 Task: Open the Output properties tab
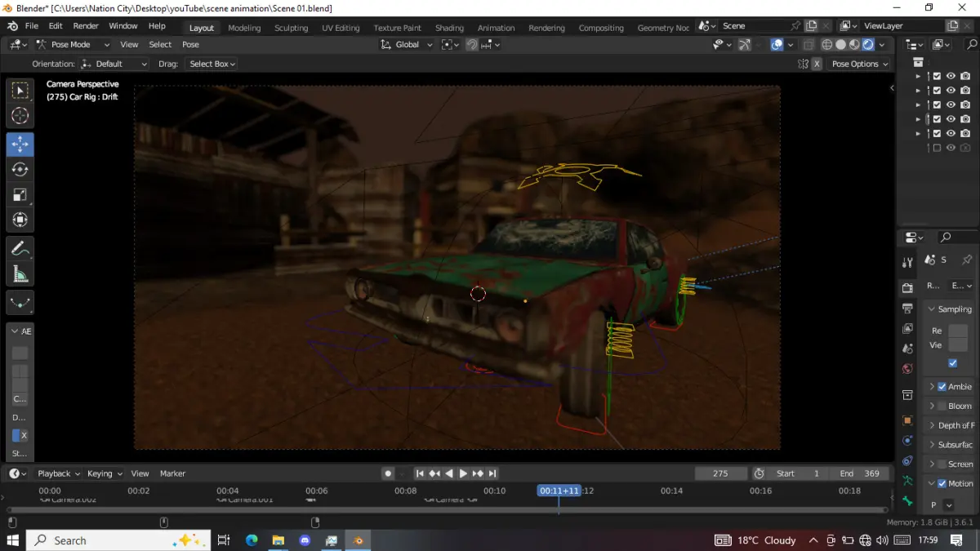click(907, 309)
